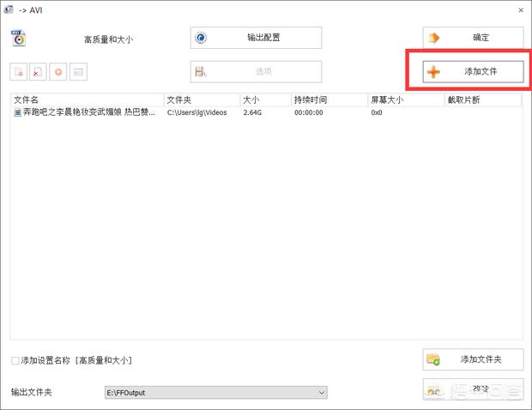Click the 屏幕大小 column header
Screen dimensions: 532x410
(405, 100)
